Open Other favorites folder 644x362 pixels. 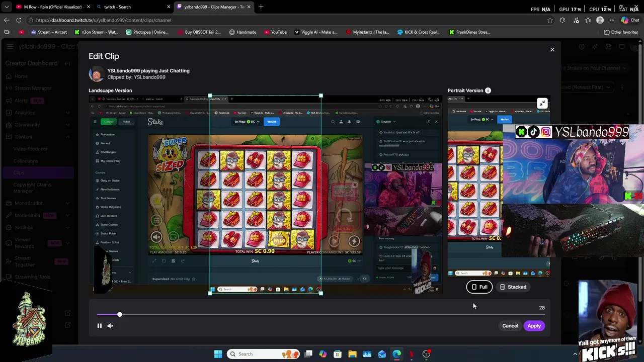(x=621, y=32)
